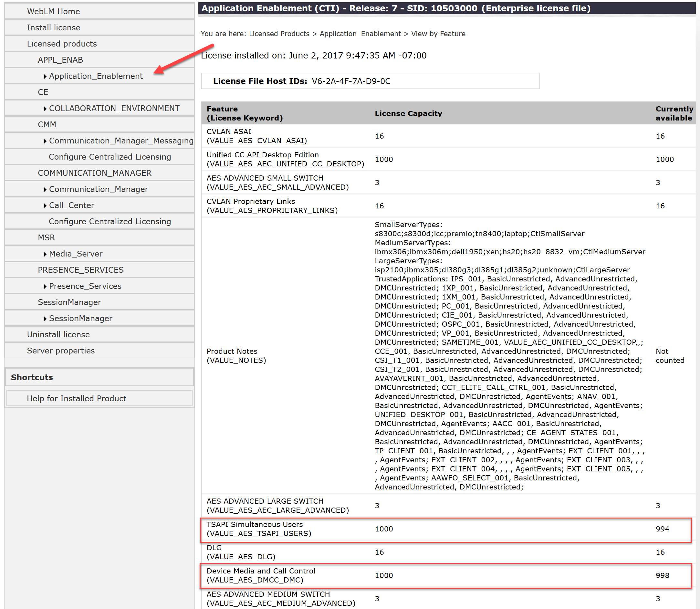Open Configure Centralized Licensing under Call_Center
The height and width of the screenshot is (609, 700).
tap(110, 221)
